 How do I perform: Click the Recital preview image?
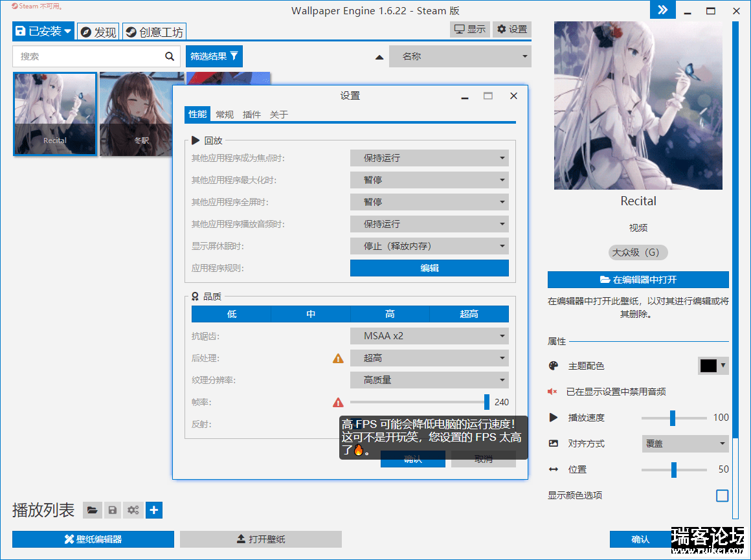(638, 106)
